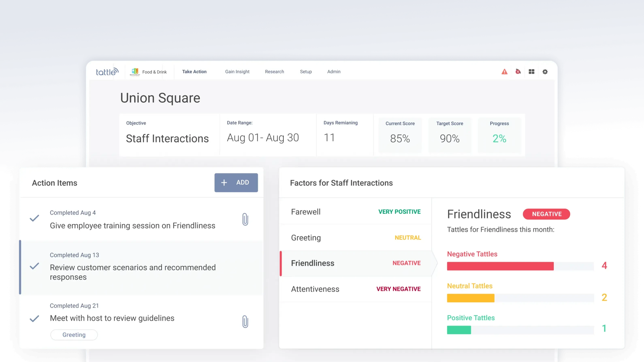Screen dimensions: 644x362
Task: Open the Gain Insight menu item
Action: click(237, 72)
